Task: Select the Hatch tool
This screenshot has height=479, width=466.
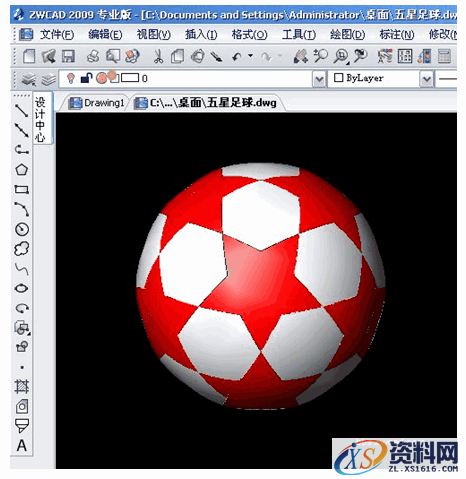Action: [x=22, y=387]
